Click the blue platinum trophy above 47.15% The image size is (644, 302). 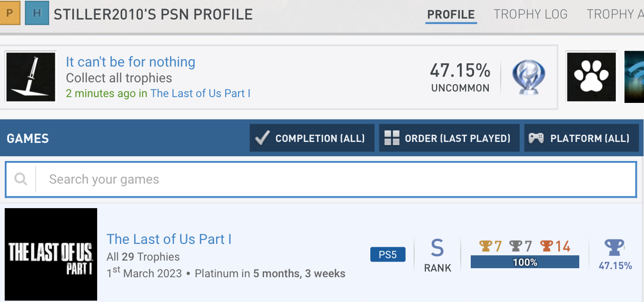pyautogui.click(x=614, y=248)
